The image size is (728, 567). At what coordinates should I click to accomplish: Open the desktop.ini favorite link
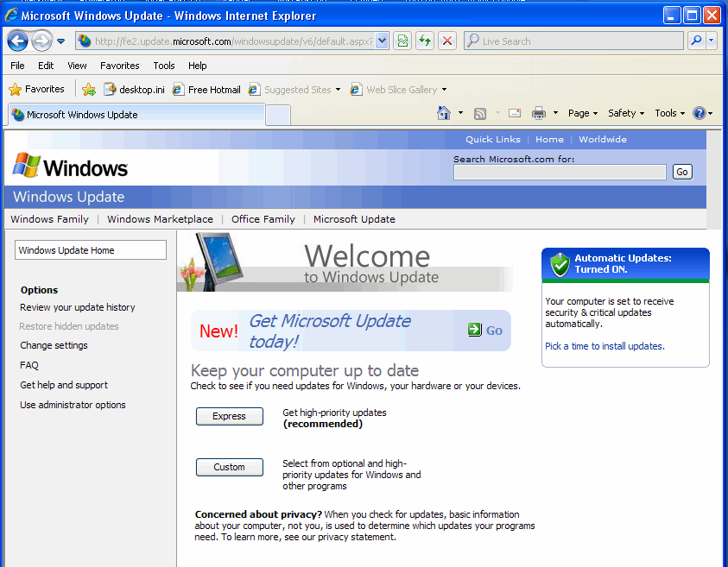[x=134, y=90]
